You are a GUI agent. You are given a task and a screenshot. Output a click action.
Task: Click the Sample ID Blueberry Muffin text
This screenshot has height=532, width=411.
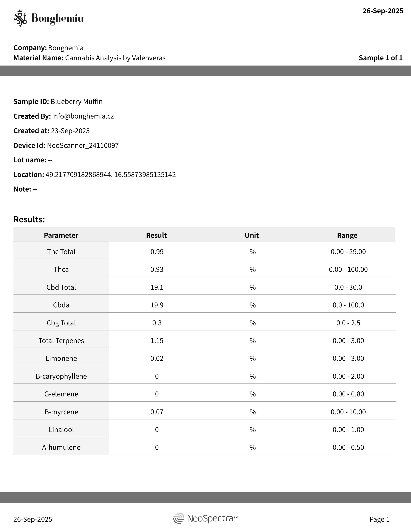click(x=76, y=102)
